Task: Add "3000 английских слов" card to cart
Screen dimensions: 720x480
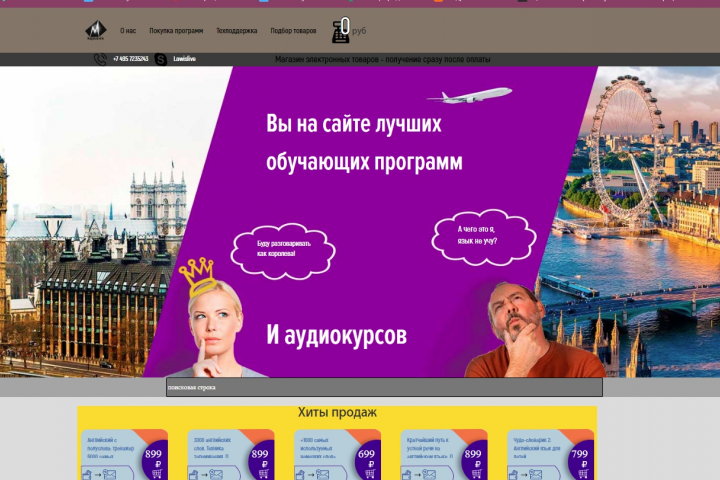Action: pyautogui.click(x=264, y=474)
